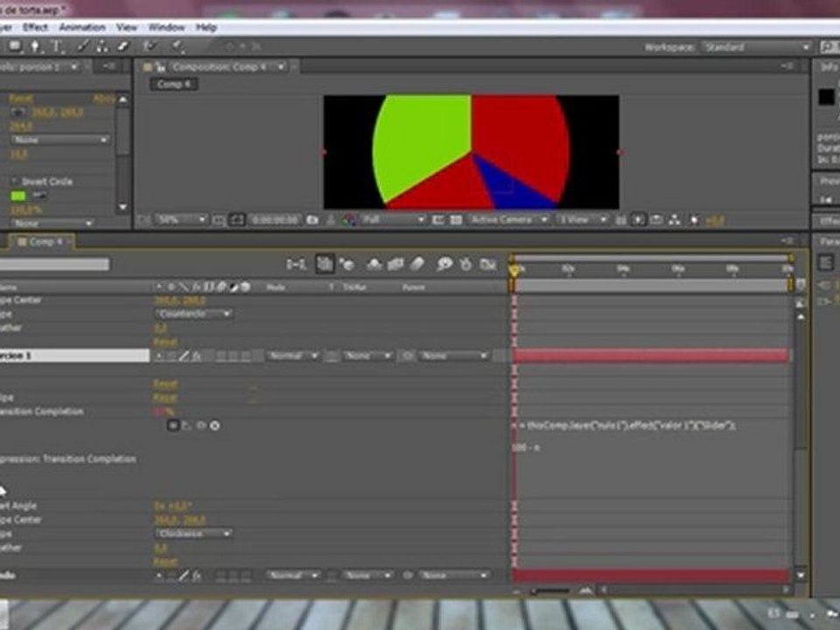This screenshot has width=840, height=630.
Task: Select the Pen tool
Action: point(35,46)
